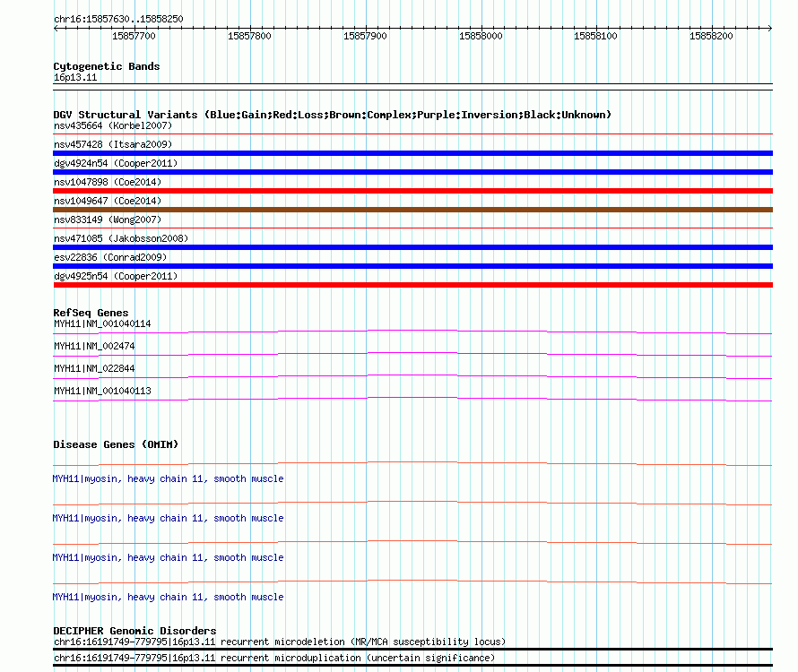This screenshot has height=672, width=798.
Task: Click the 15858100 ruler tick label
Action: point(595,36)
